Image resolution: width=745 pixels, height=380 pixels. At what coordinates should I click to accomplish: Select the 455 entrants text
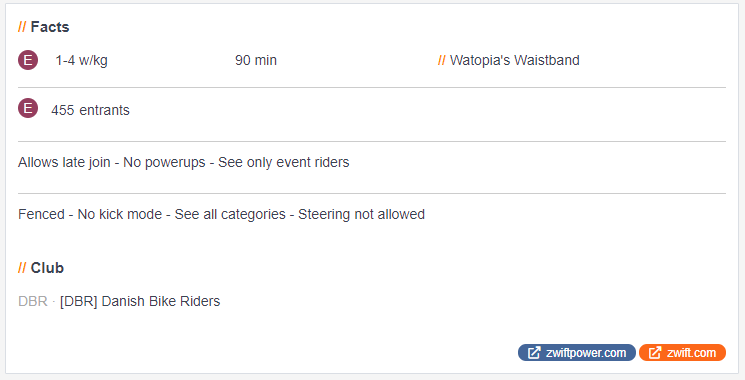[x=90, y=110]
